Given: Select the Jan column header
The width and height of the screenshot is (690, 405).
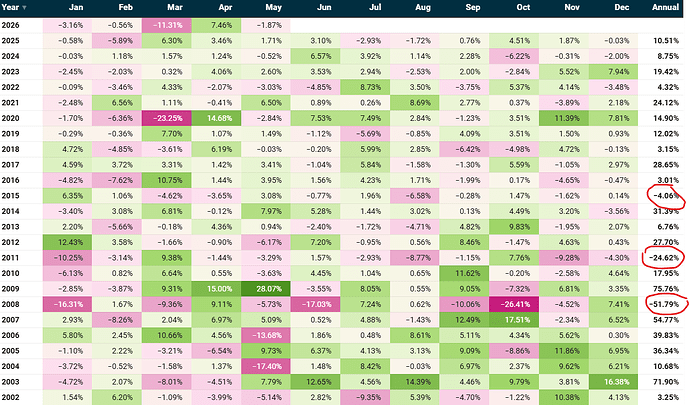Looking at the screenshot, I should [76, 7].
